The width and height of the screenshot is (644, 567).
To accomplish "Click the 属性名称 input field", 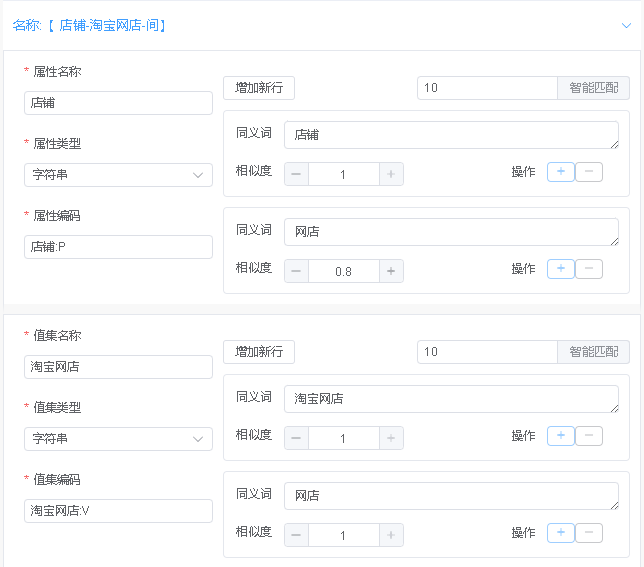I will (118, 103).
